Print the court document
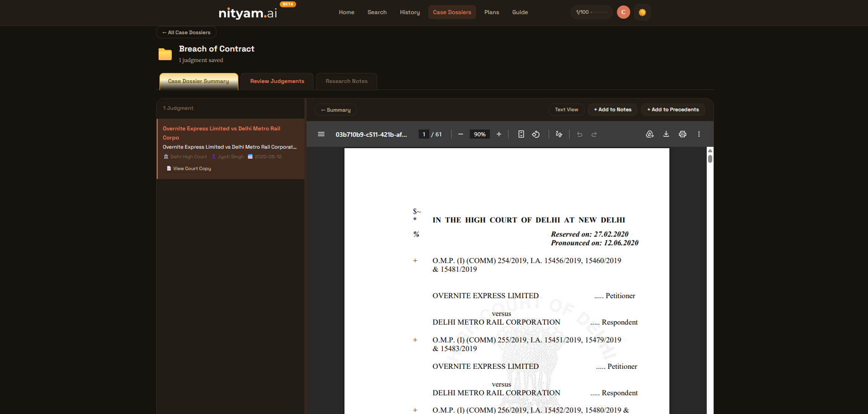 682,134
